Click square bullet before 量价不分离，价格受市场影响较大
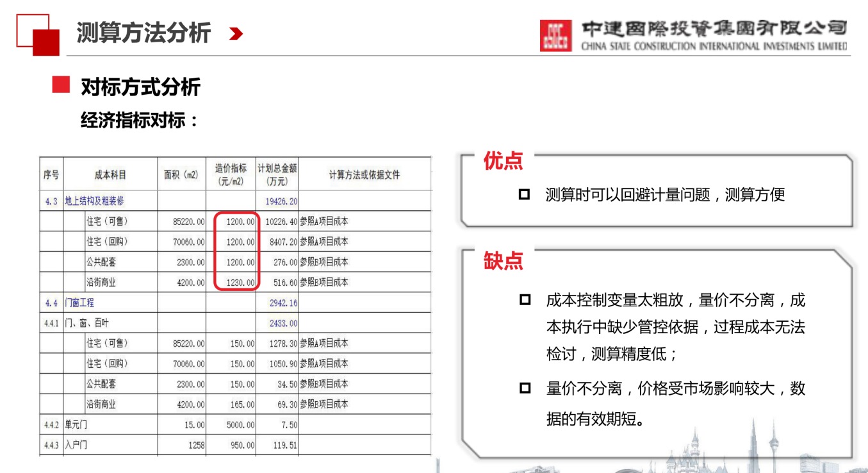 tap(525, 388)
